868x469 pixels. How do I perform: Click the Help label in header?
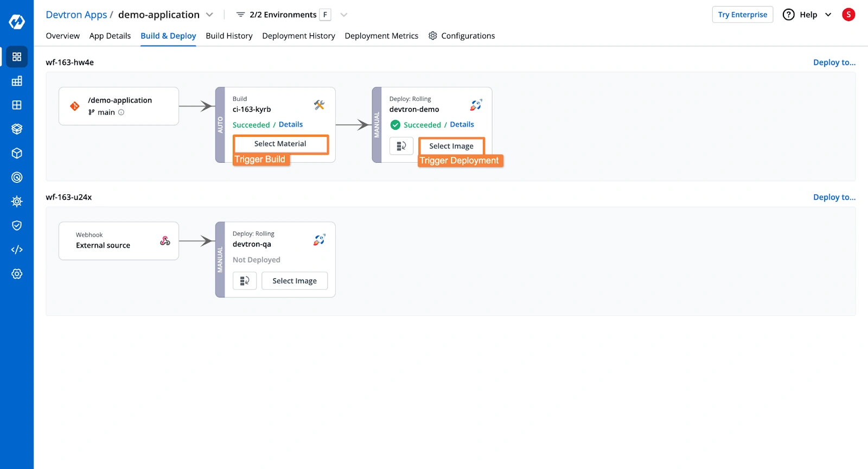coord(808,15)
